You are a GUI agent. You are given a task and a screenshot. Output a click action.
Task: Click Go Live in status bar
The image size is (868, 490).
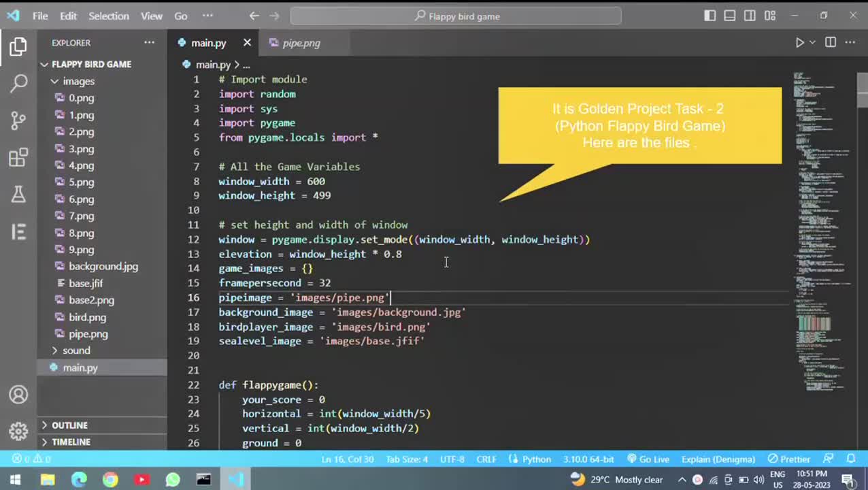pyautogui.click(x=648, y=459)
